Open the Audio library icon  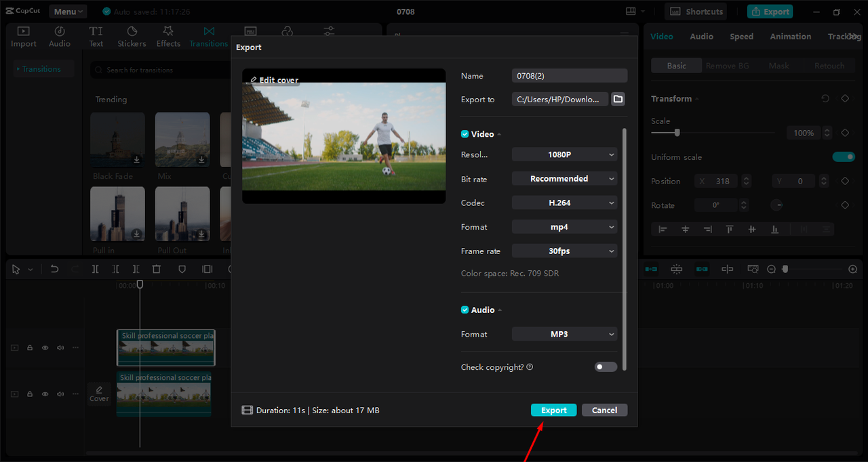[60, 31]
